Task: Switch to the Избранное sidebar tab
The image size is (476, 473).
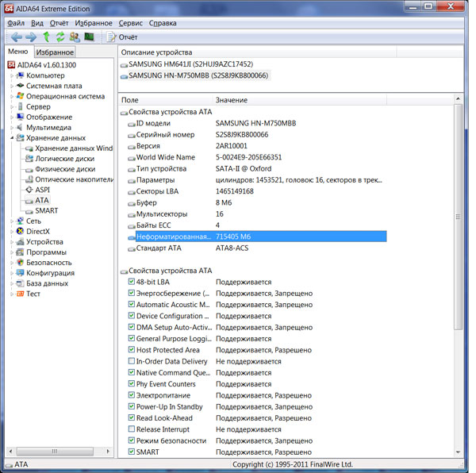Action: (x=55, y=52)
